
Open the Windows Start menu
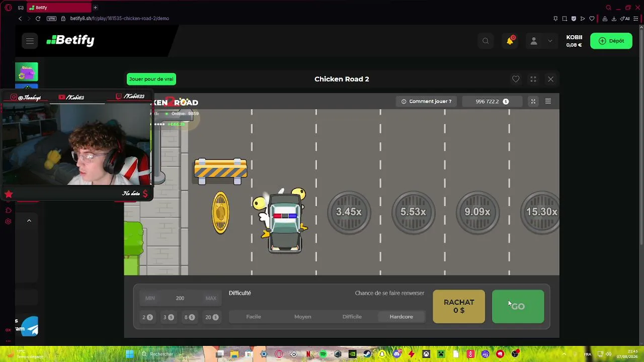coord(129,354)
